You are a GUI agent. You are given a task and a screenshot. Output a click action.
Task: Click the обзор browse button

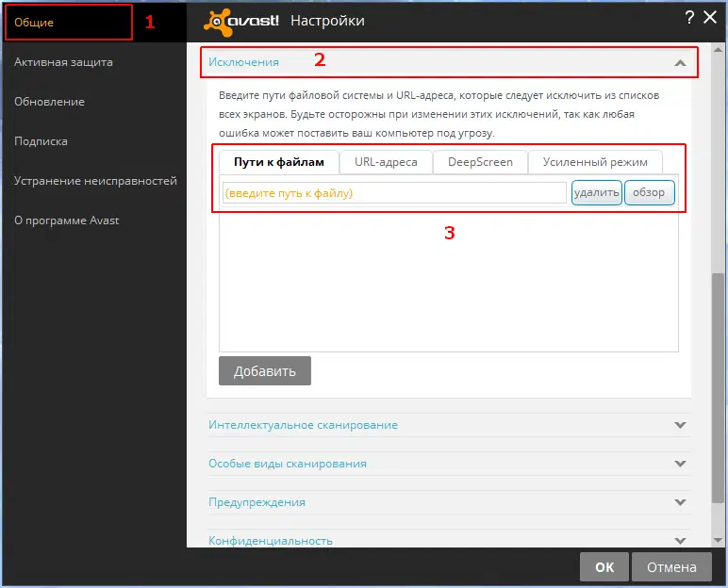[649, 192]
